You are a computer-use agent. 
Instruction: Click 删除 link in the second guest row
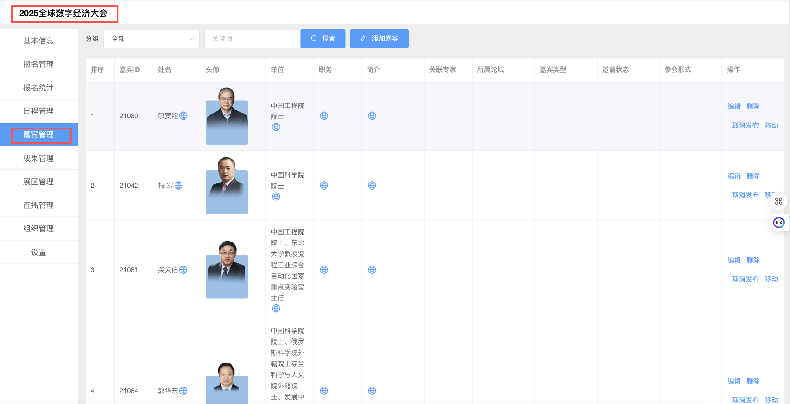tap(753, 175)
